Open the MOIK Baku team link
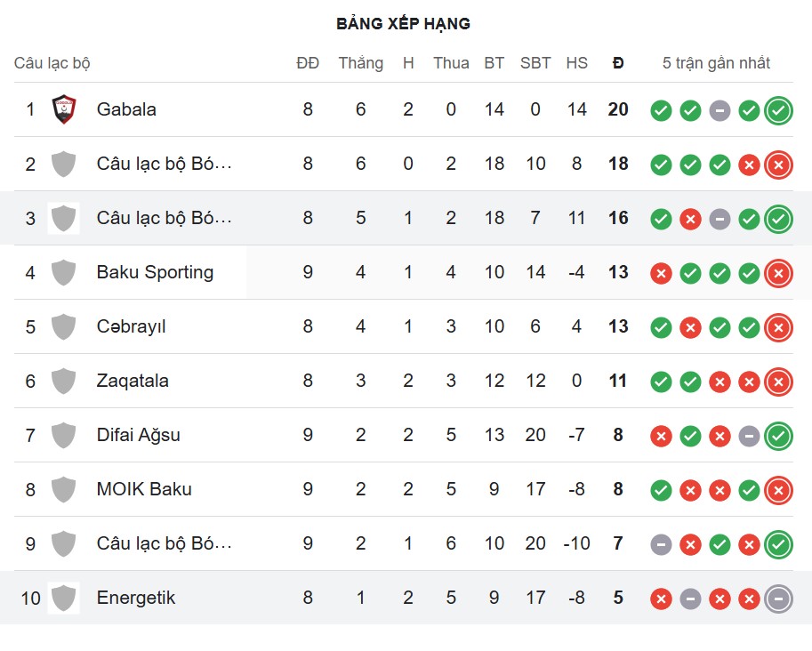 pyautogui.click(x=144, y=489)
